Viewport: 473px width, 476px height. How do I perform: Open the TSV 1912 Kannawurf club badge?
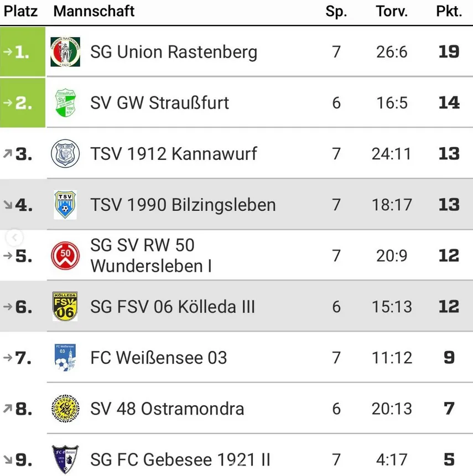pyautogui.click(x=65, y=154)
